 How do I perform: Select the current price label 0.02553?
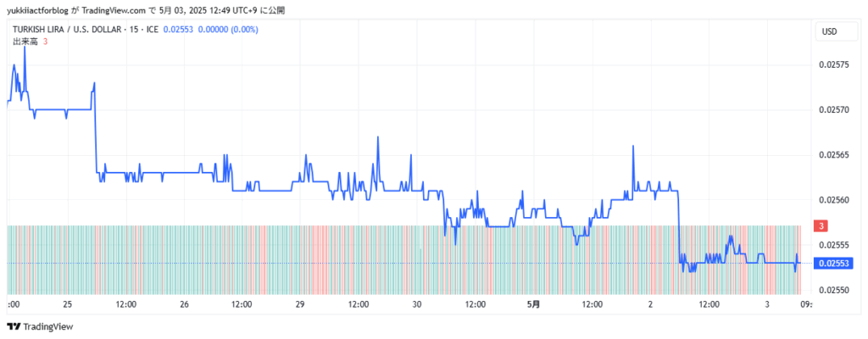click(x=834, y=263)
